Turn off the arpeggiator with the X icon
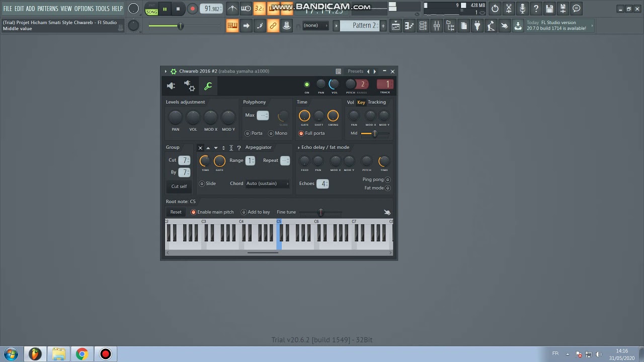This screenshot has height=362, width=644. point(200,148)
